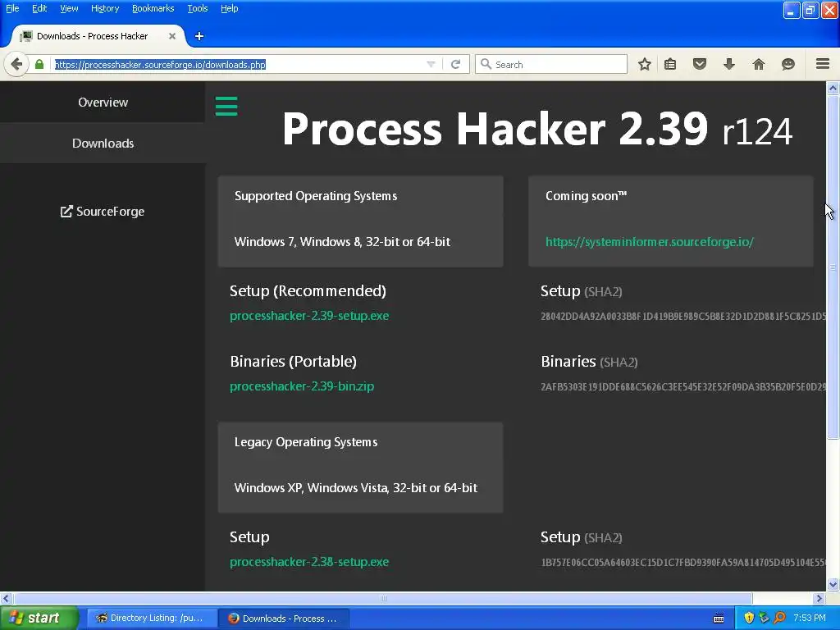Click the security shield tray icon

pos(749,618)
